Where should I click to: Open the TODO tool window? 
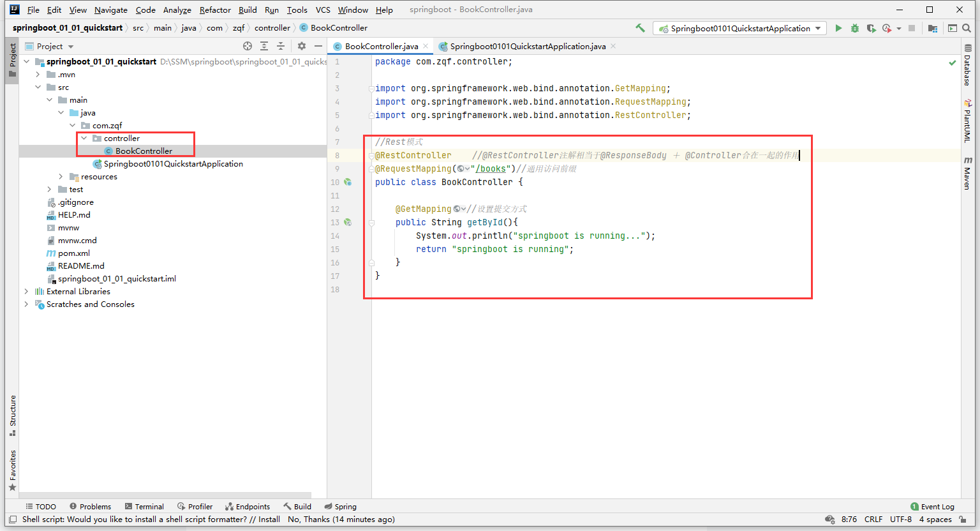click(41, 507)
